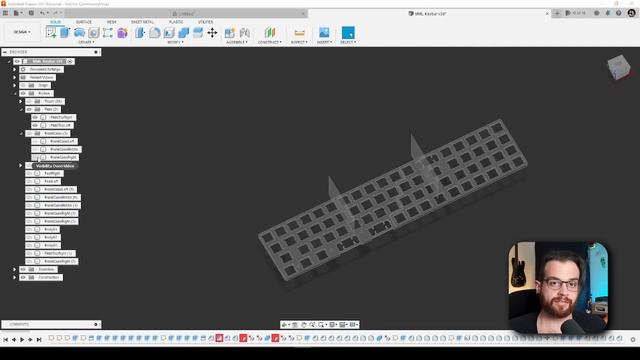Click the Offset Plane icon in the Construct group
Image resolution: width=640 pixels, height=360 pixels.
270,33
